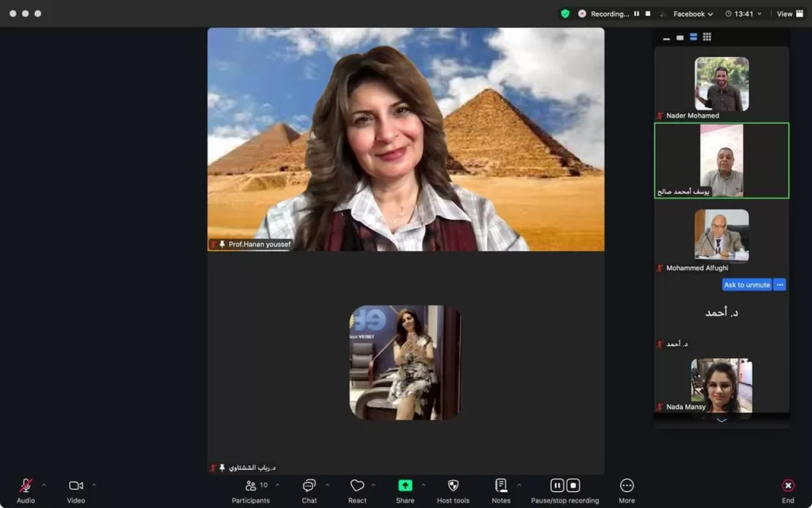Expand the Facebook live stream dropdown
Viewport: 812px width, 508px height.
point(692,13)
